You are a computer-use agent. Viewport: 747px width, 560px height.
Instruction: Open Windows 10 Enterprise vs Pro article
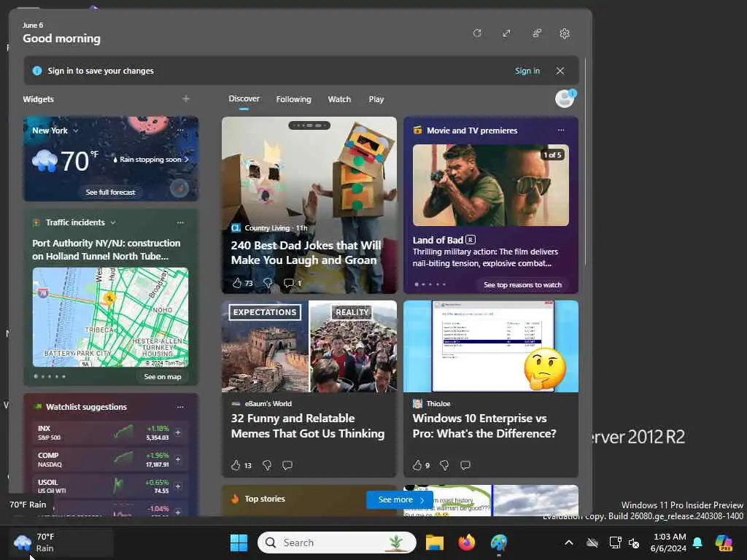(484, 426)
